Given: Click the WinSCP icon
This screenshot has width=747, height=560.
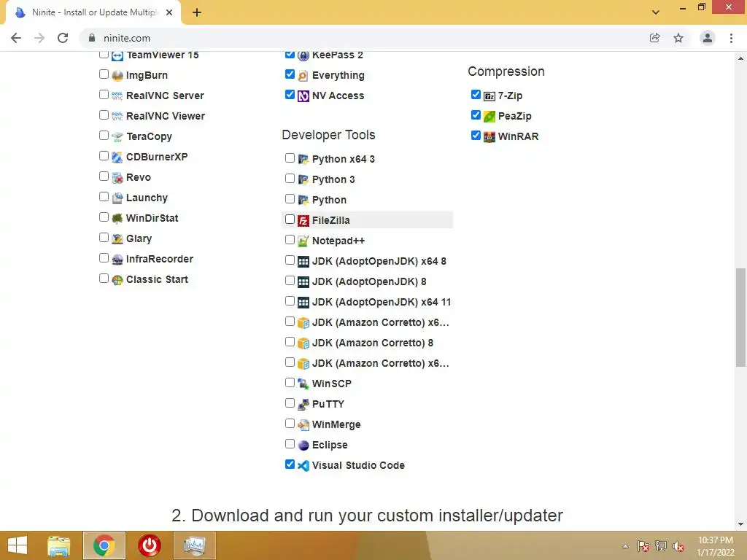Looking at the screenshot, I should click(303, 384).
